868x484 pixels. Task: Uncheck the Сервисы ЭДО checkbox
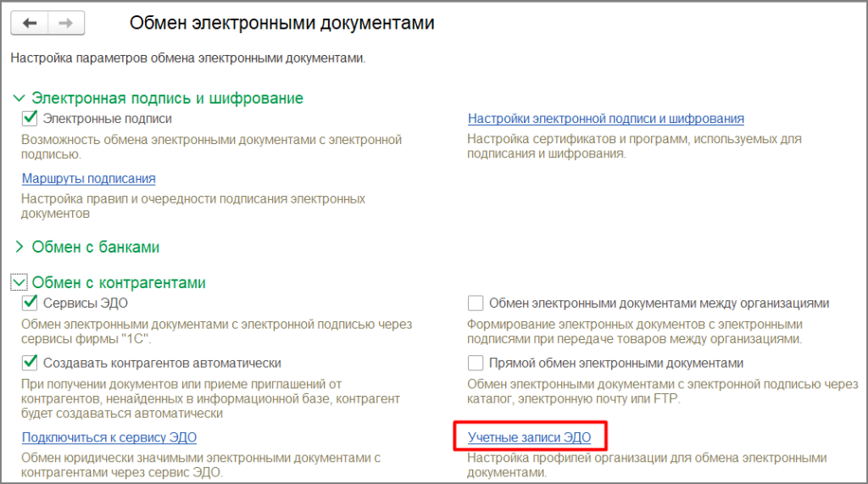(31, 303)
